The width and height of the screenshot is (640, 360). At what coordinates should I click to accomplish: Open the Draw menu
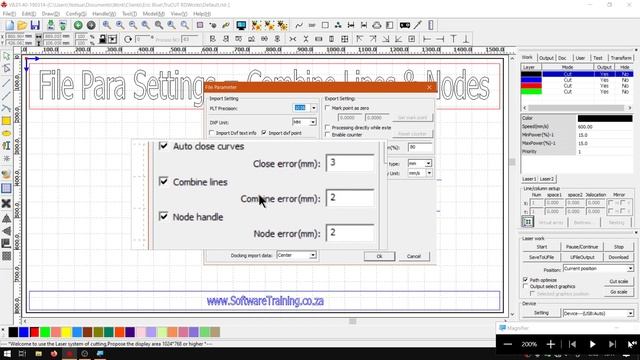[51, 14]
